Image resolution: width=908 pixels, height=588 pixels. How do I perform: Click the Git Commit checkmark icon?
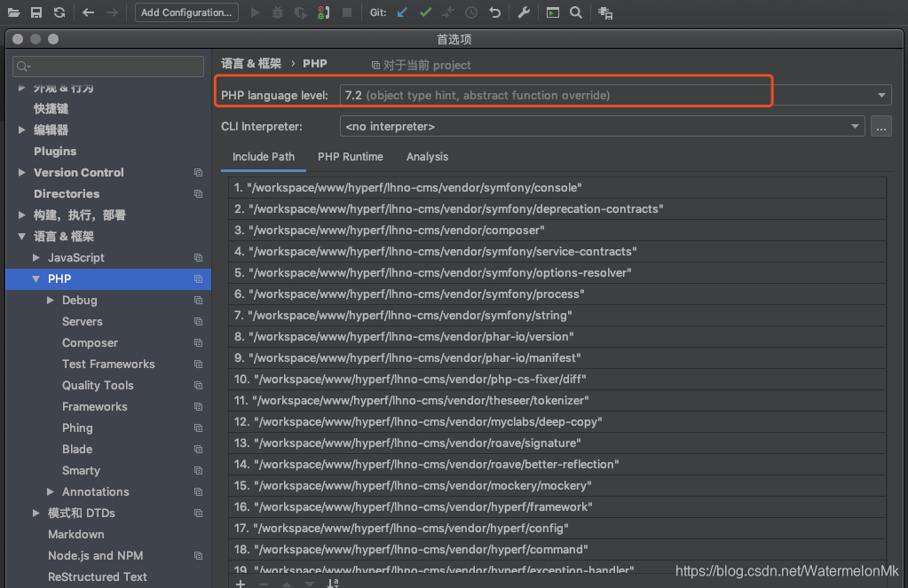pos(426,12)
